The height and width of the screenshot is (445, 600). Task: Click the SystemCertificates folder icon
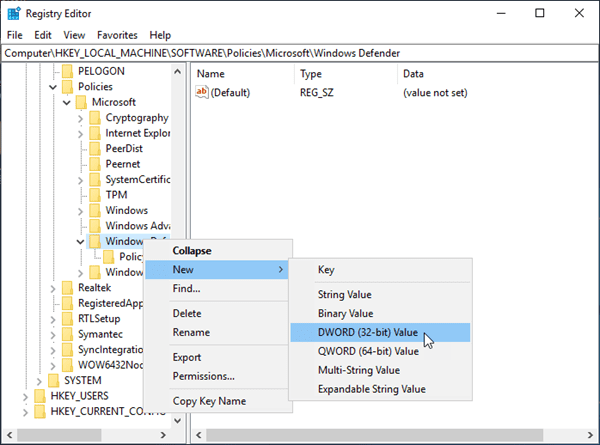95,179
